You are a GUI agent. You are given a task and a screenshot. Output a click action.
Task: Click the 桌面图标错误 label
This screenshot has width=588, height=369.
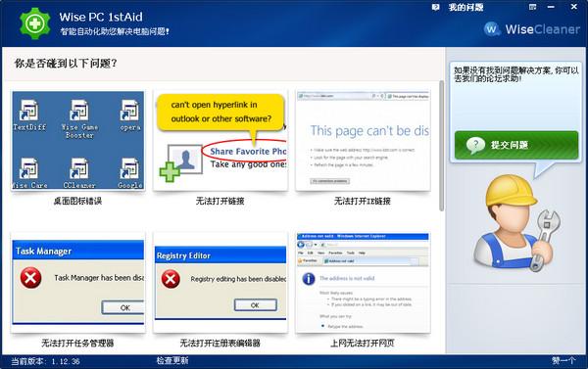pyautogui.click(x=77, y=202)
